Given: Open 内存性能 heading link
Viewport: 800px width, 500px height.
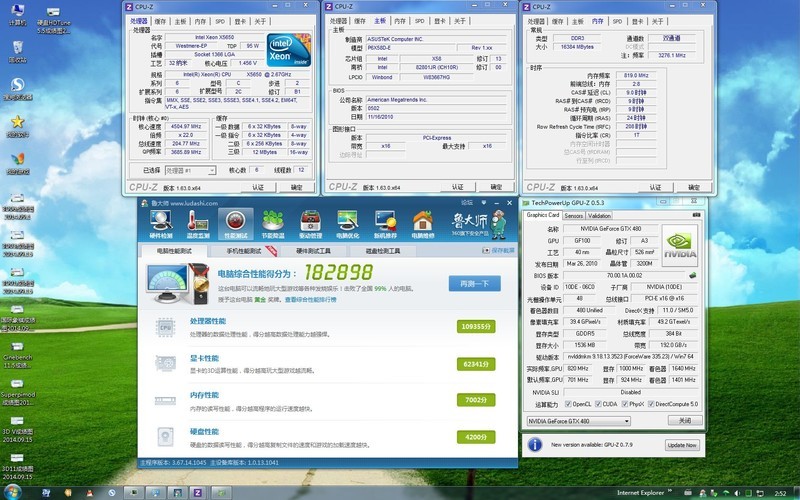Looking at the screenshot, I should tap(204, 395).
